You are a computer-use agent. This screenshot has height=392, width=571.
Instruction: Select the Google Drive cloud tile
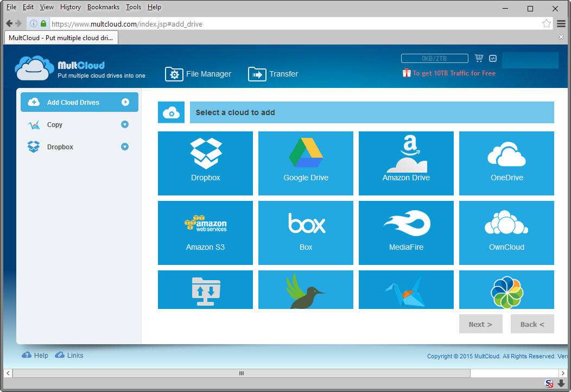pos(306,163)
